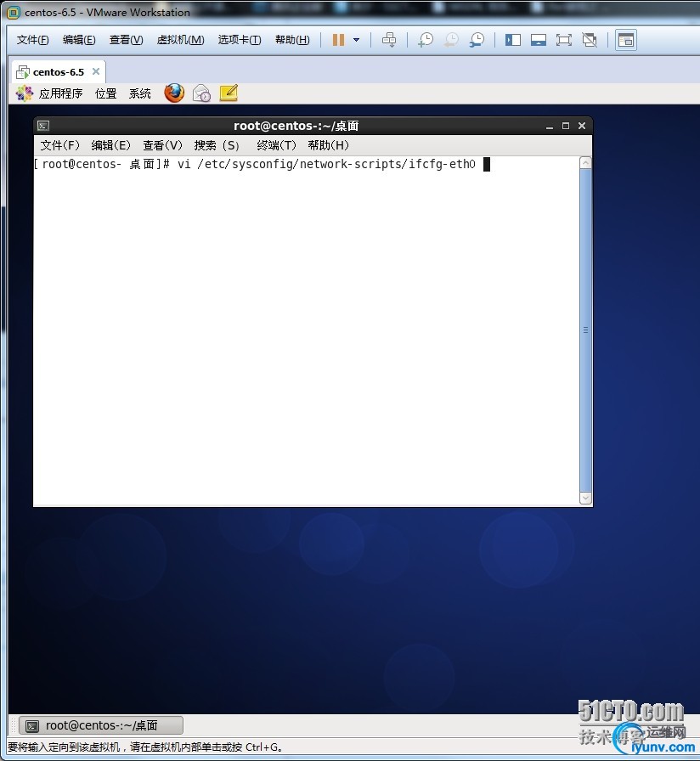Enter full screen mode icon

(563, 40)
